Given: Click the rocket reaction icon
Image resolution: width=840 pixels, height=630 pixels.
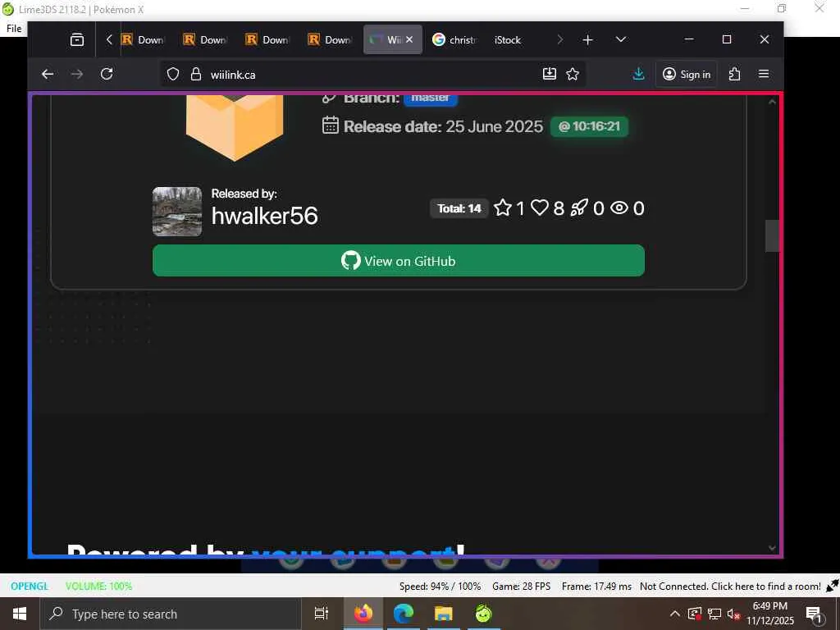Looking at the screenshot, I should tap(579, 208).
